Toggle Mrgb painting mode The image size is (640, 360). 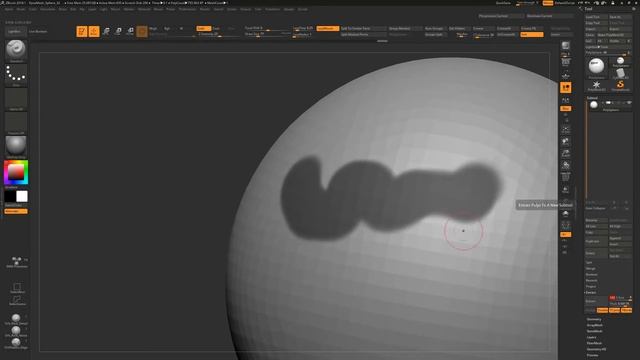coord(153,29)
